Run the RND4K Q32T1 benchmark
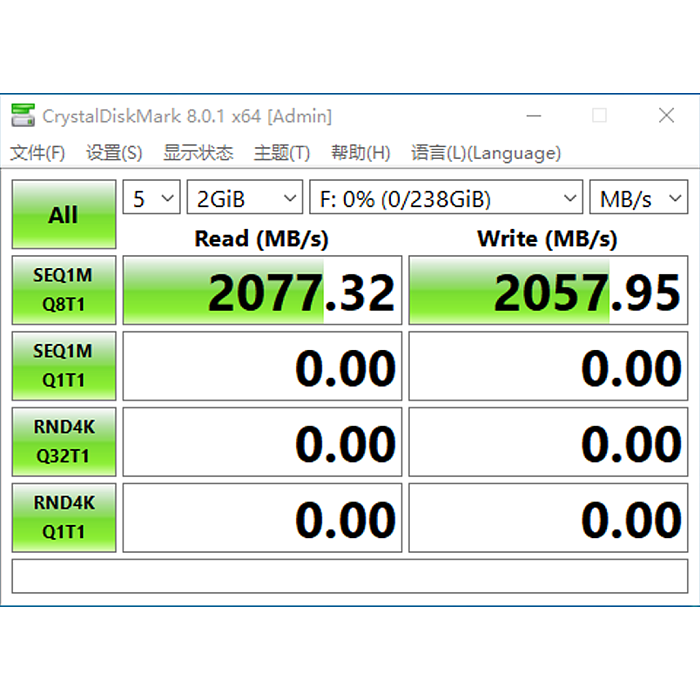 (64, 442)
